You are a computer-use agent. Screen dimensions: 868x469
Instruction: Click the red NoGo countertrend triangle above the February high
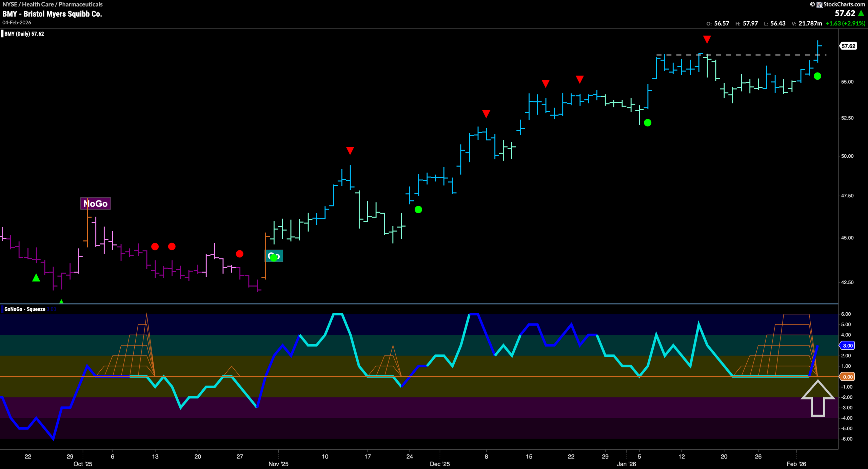coord(707,39)
